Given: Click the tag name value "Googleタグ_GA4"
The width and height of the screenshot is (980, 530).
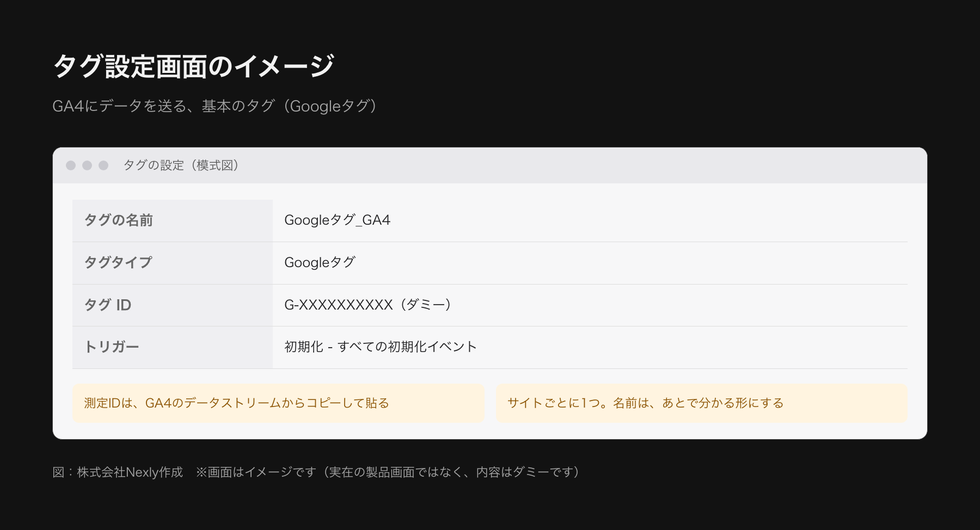Looking at the screenshot, I should click(x=338, y=220).
